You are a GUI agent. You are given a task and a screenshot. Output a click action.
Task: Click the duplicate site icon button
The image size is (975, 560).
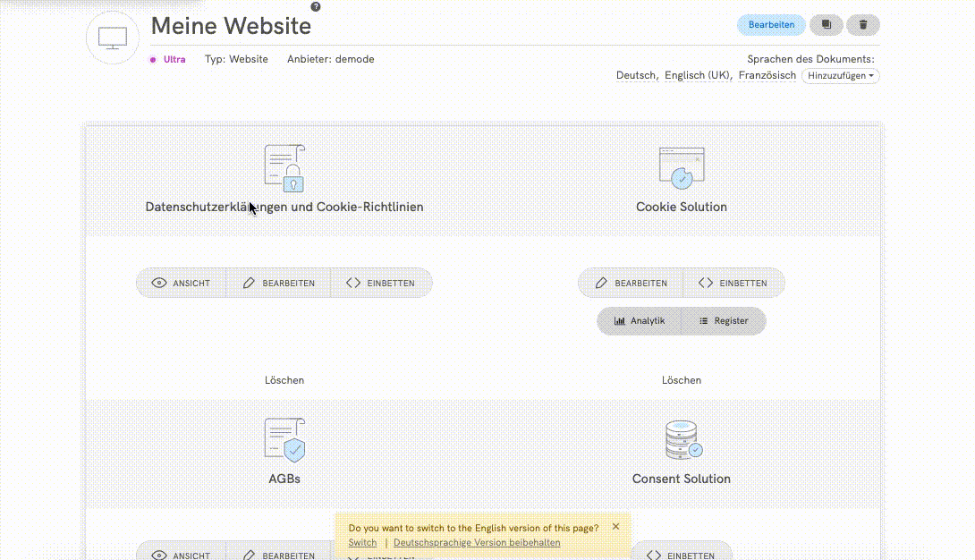pyautogui.click(x=827, y=25)
